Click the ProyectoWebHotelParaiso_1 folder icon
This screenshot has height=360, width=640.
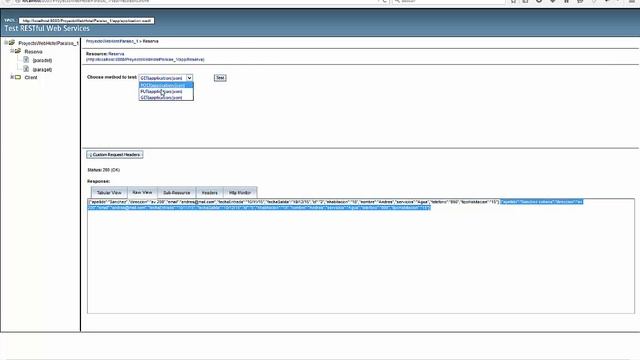[12, 42]
